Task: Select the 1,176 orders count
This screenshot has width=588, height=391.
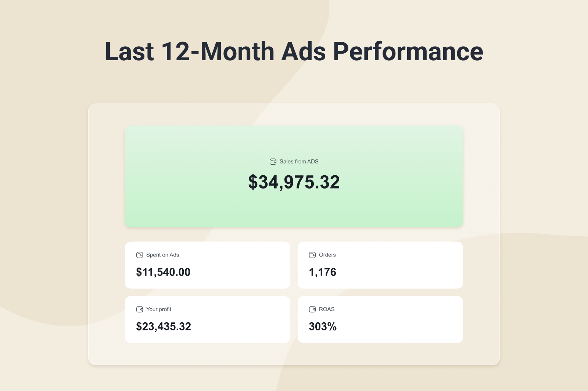Action: (x=322, y=272)
